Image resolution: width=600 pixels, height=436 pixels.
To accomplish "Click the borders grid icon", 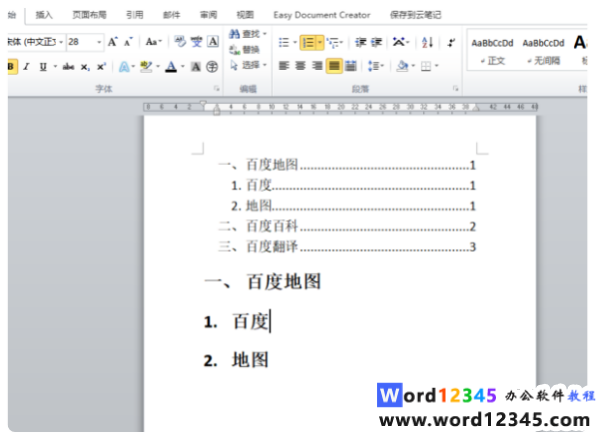I will tap(426, 67).
